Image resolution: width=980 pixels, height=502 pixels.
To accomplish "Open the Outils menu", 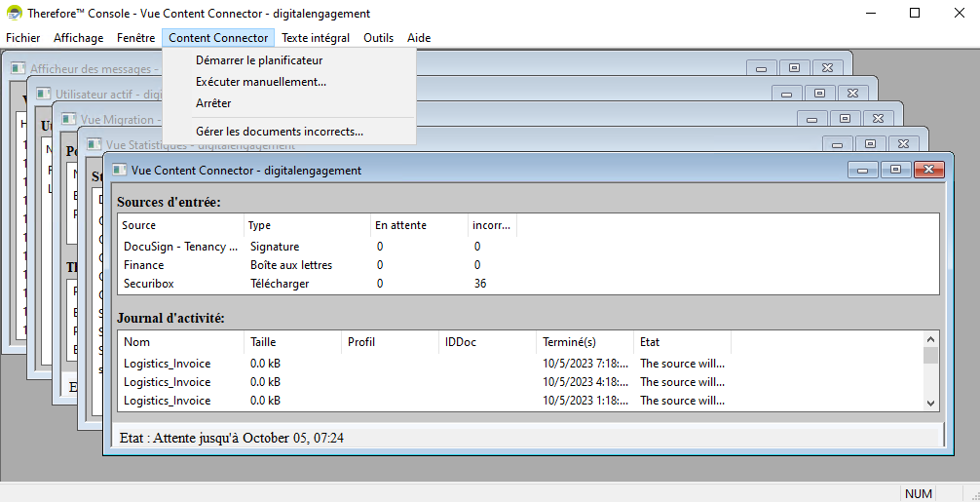I will pos(378,38).
